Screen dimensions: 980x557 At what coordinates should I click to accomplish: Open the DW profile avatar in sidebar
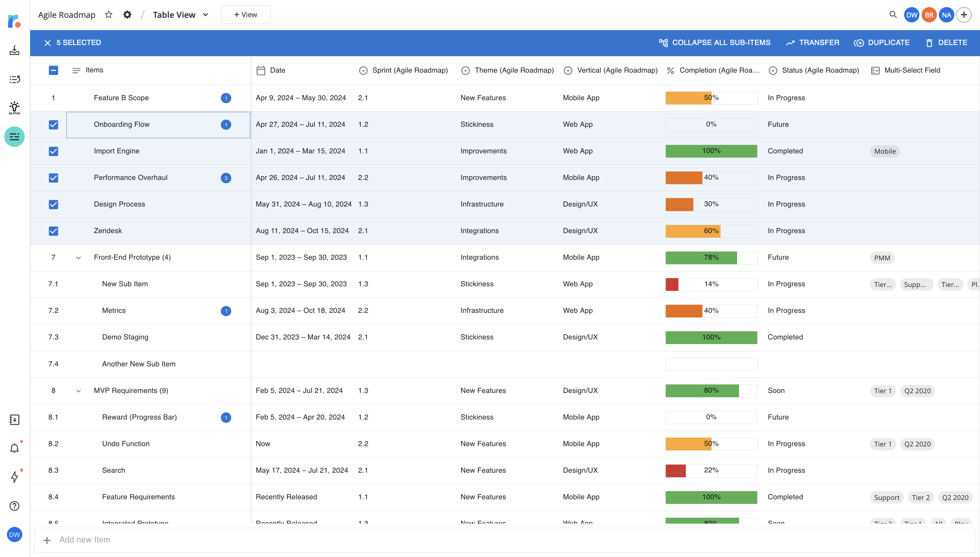click(x=14, y=535)
